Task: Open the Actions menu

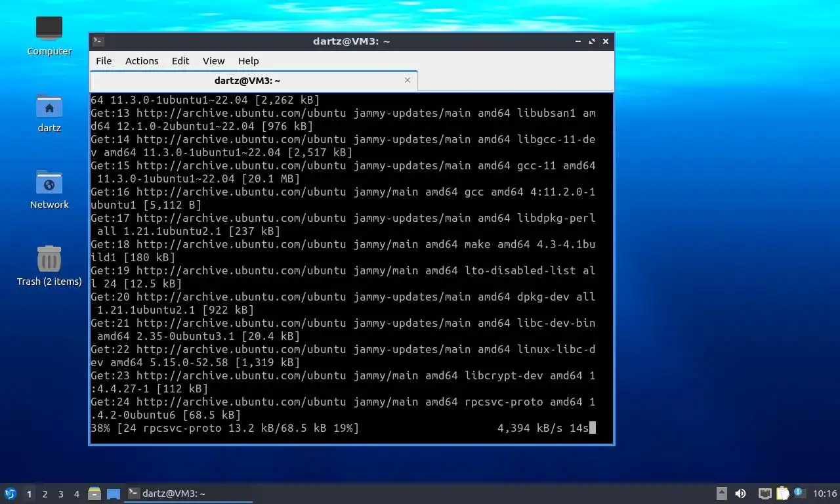Action: [x=142, y=60]
